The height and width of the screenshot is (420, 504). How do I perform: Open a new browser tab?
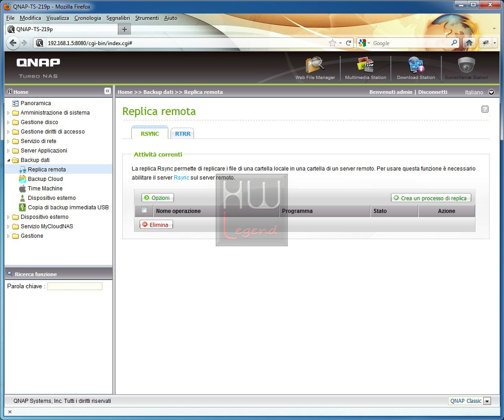tap(125, 29)
